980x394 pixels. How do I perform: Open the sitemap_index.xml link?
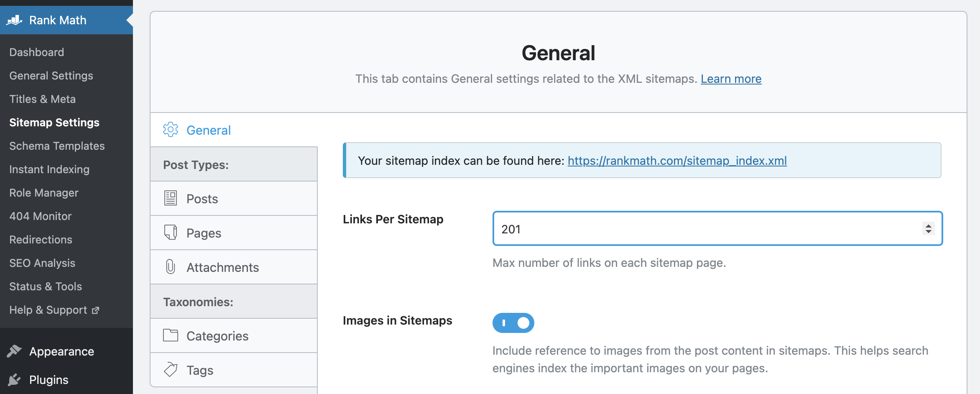677,161
